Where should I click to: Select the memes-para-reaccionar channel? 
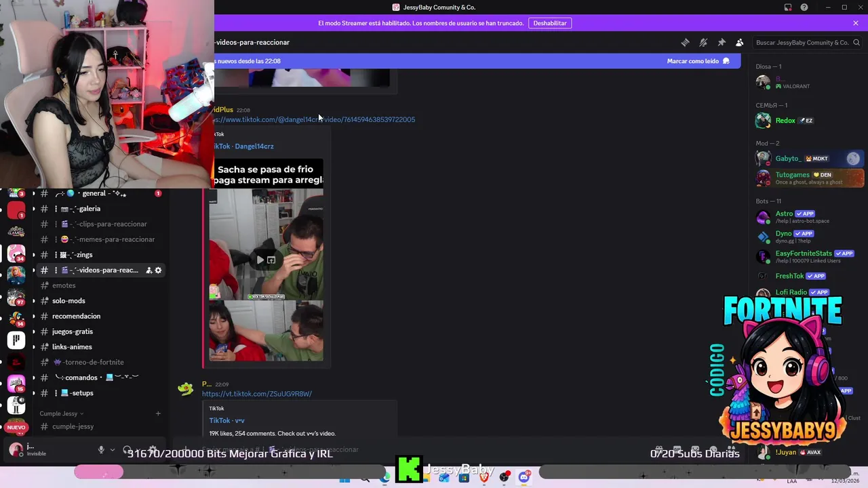(98, 239)
